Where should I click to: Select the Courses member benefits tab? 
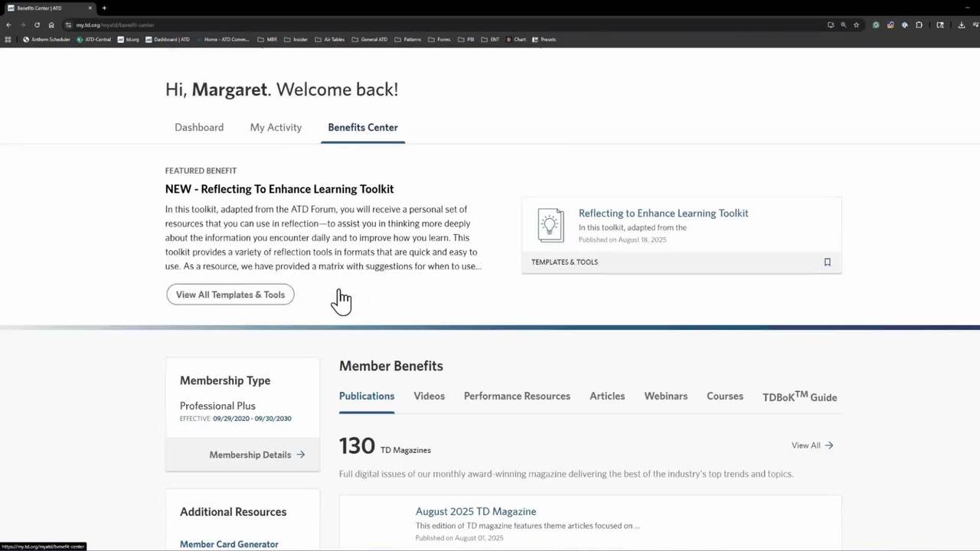[725, 396]
